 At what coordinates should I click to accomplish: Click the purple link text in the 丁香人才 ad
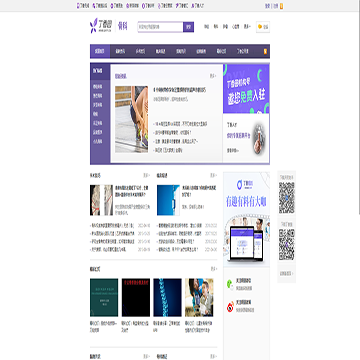click(x=238, y=136)
